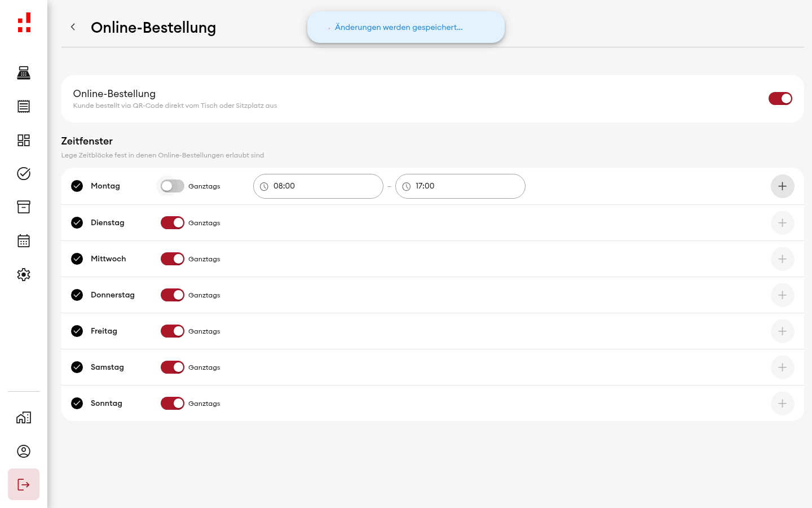Open the cash register icon in sidebar
Viewport: 812px width, 508px height.
pos(24,73)
